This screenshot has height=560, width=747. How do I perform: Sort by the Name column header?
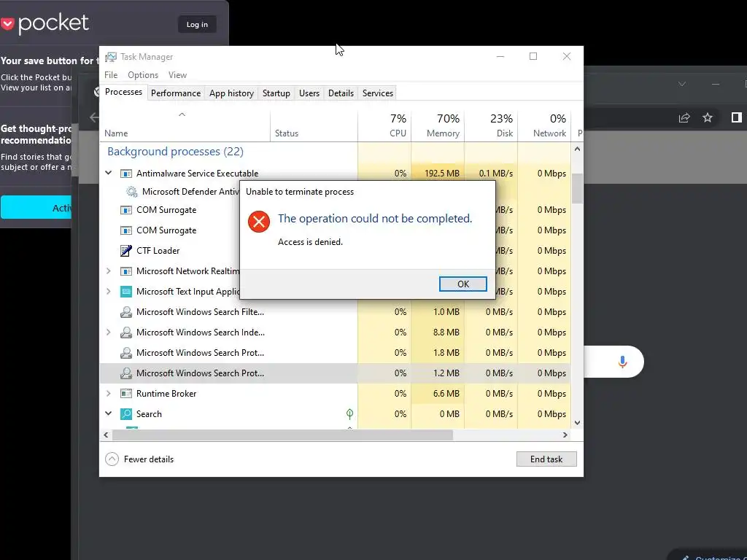pyautogui.click(x=185, y=125)
